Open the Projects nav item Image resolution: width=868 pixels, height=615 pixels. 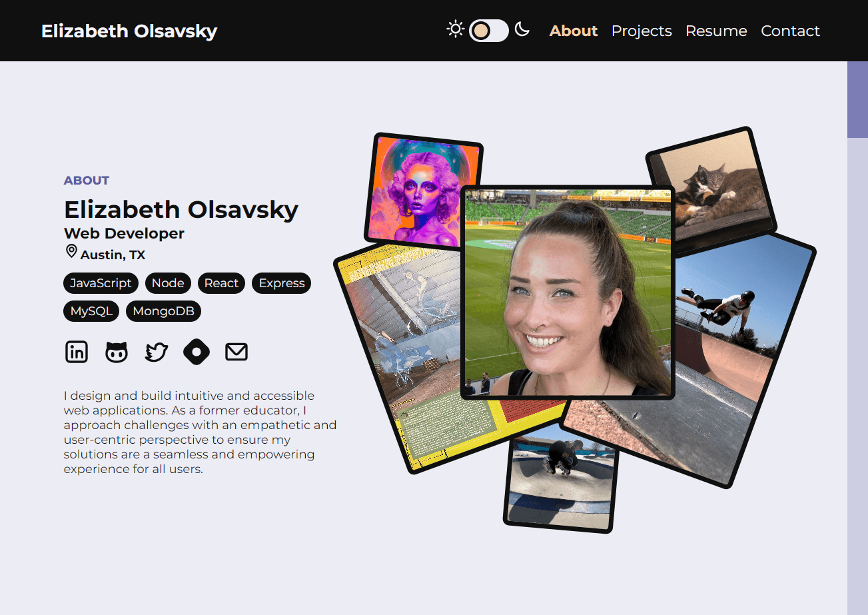pos(642,31)
